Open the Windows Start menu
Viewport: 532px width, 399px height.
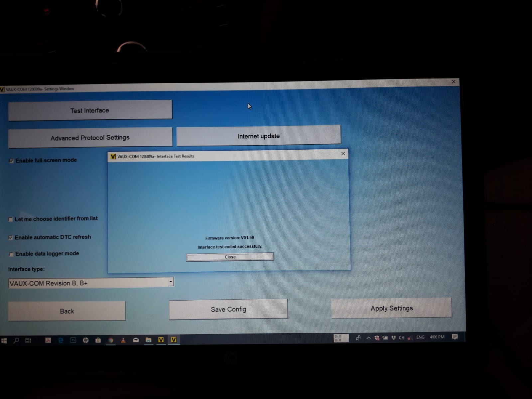[4, 340]
